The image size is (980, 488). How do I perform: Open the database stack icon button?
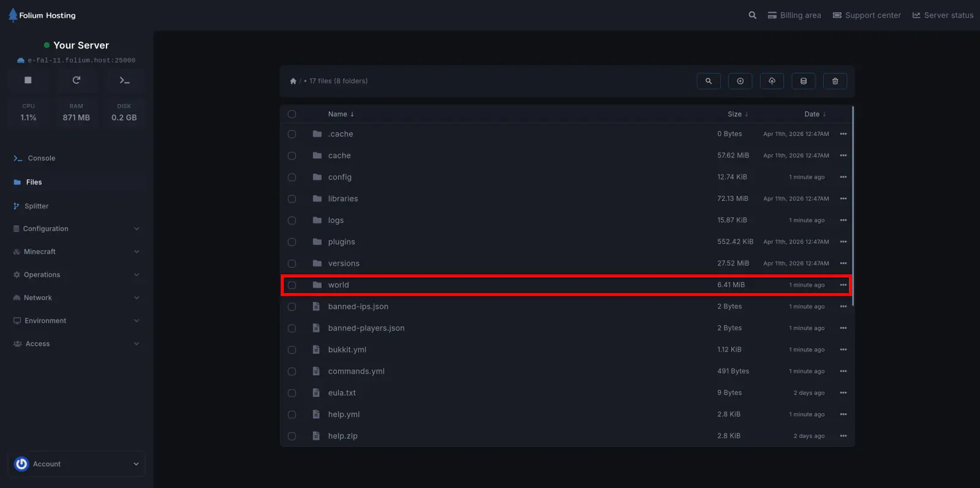(804, 81)
